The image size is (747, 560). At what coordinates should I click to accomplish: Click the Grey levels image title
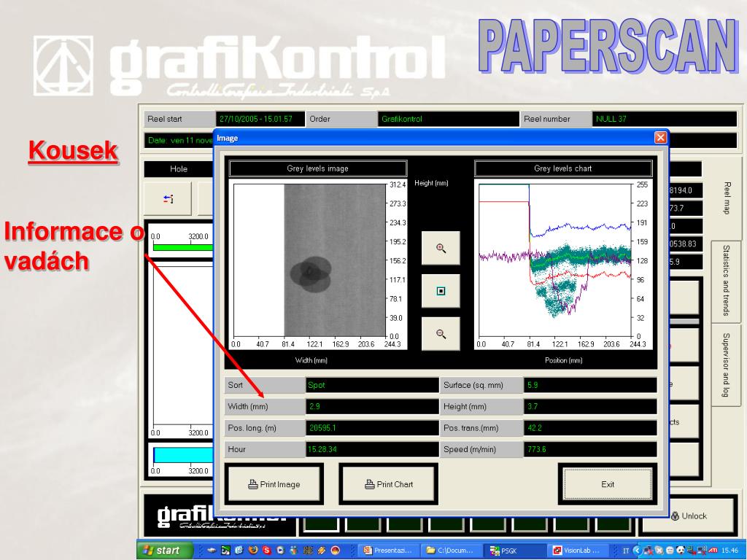coord(318,168)
